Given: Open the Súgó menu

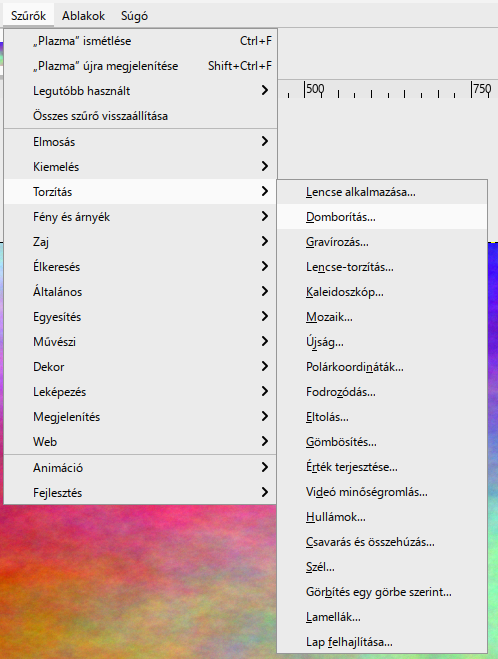Looking at the screenshot, I should (134, 16).
